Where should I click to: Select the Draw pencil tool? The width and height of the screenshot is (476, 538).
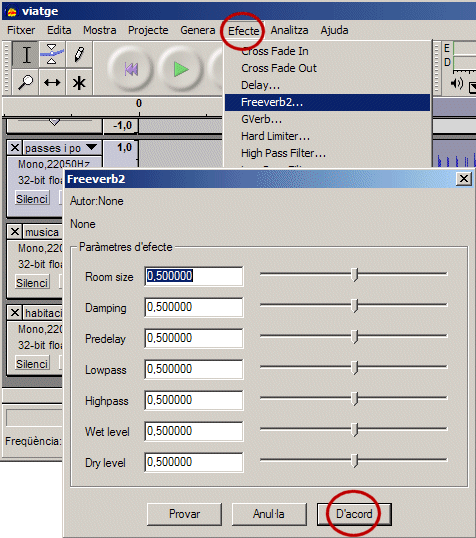79,55
